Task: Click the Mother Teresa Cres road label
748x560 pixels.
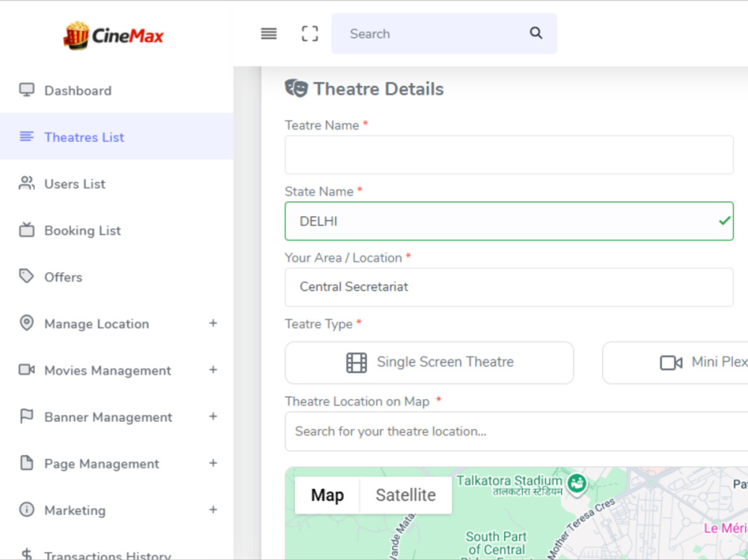Action: click(x=579, y=529)
